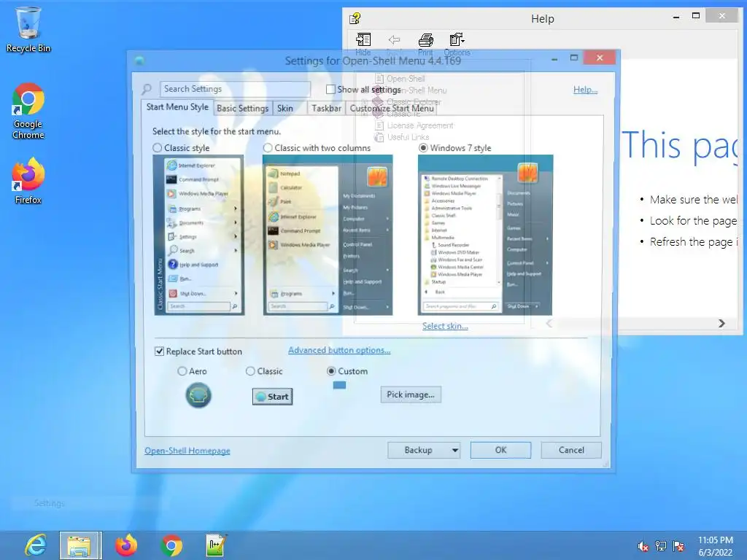
Task: Open the Firefox desktop shortcut
Action: pos(28,181)
